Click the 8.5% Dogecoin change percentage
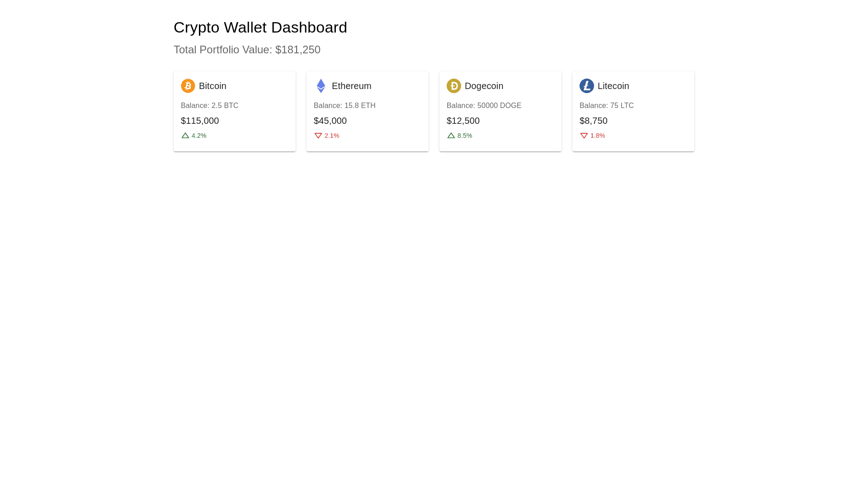 point(464,136)
